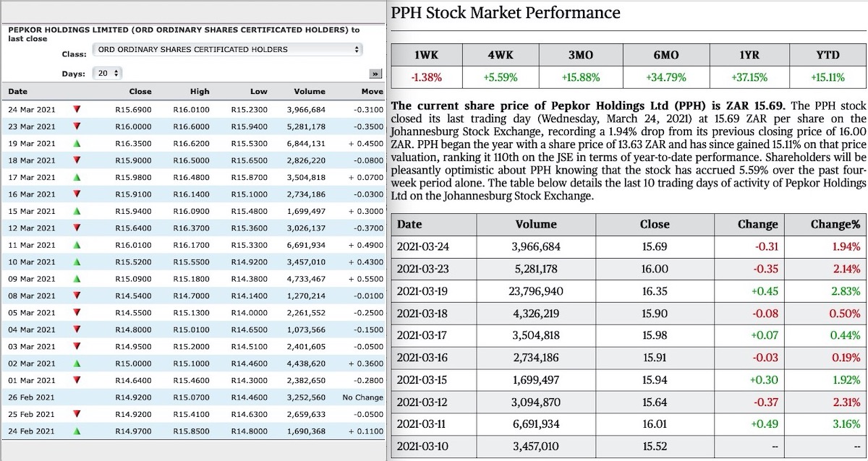Click the Close column header
This screenshot has height=461, width=868.
point(654,225)
